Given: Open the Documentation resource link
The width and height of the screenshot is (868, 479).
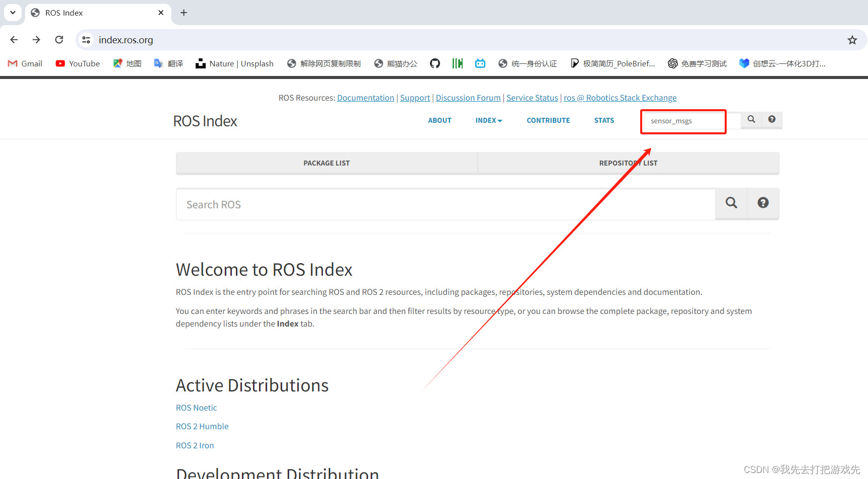Looking at the screenshot, I should point(366,98).
